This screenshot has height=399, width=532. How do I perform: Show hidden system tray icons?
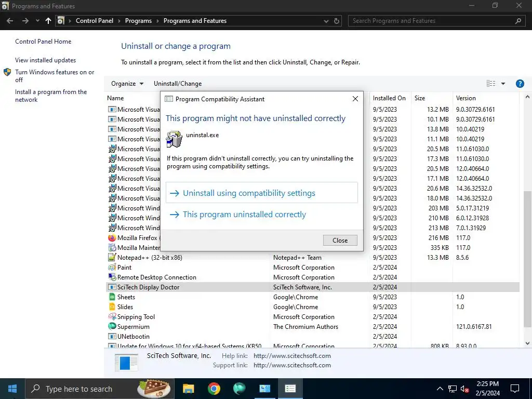click(x=440, y=389)
